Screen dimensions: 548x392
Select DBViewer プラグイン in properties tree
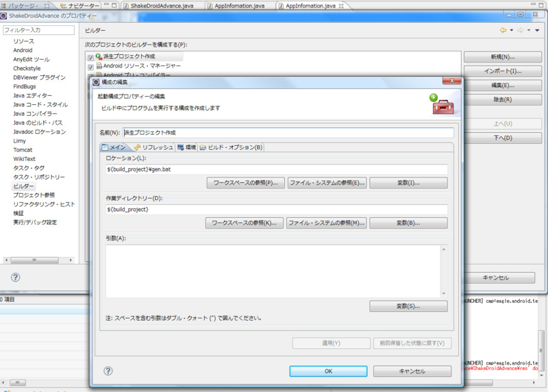(x=39, y=77)
